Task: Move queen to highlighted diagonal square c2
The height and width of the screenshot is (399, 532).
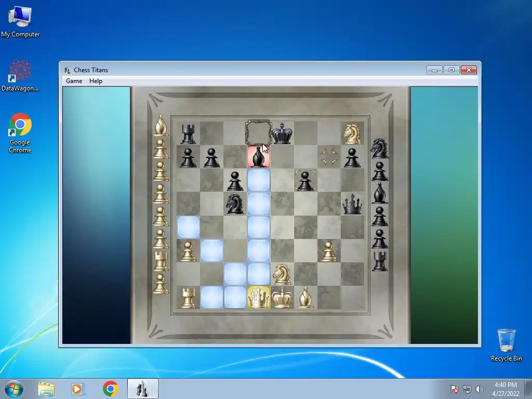Action: click(235, 274)
